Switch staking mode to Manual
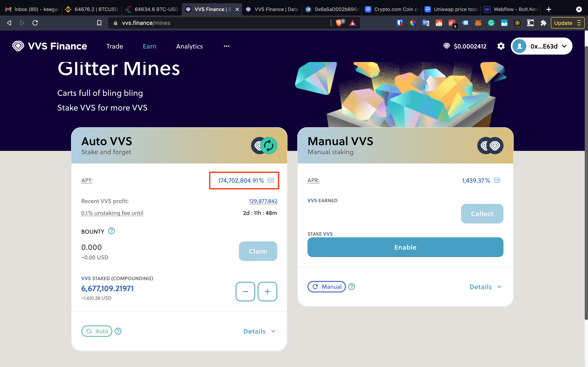 point(326,287)
